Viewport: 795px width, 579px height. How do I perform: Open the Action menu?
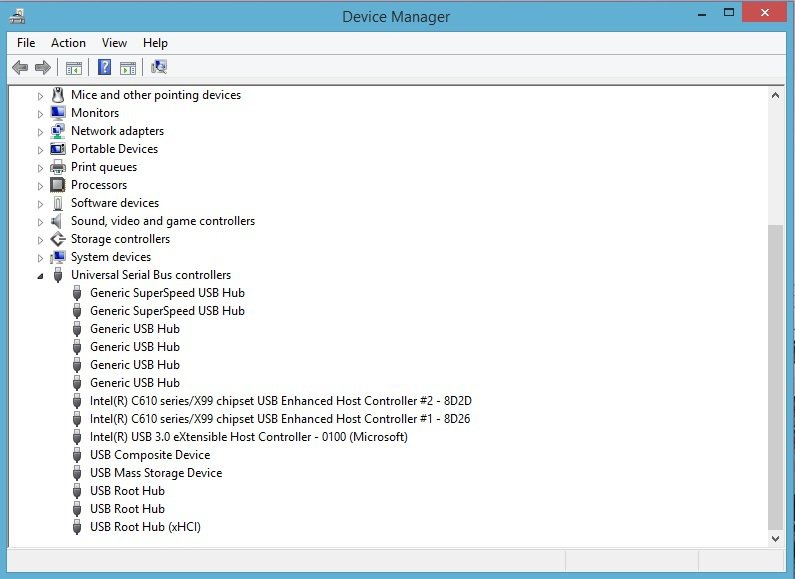(x=68, y=43)
